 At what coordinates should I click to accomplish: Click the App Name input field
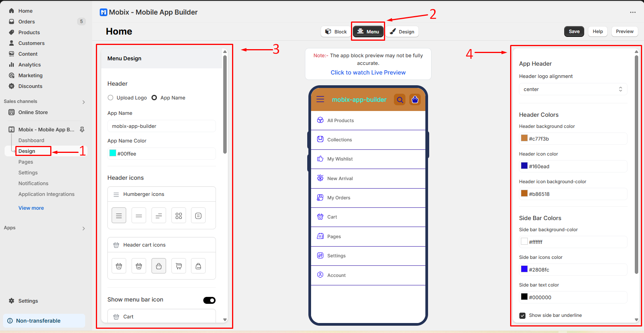[161, 126]
